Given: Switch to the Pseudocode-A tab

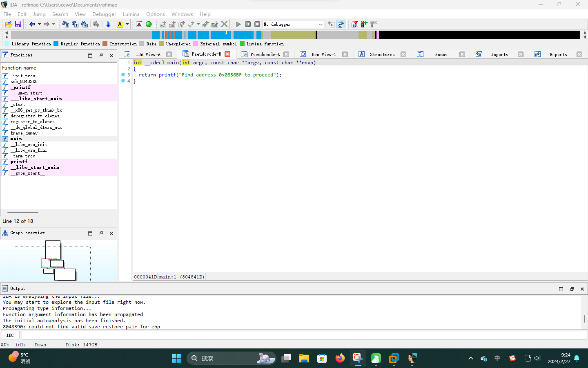Looking at the screenshot, I should pyautogui.click(x=265, y=54).
